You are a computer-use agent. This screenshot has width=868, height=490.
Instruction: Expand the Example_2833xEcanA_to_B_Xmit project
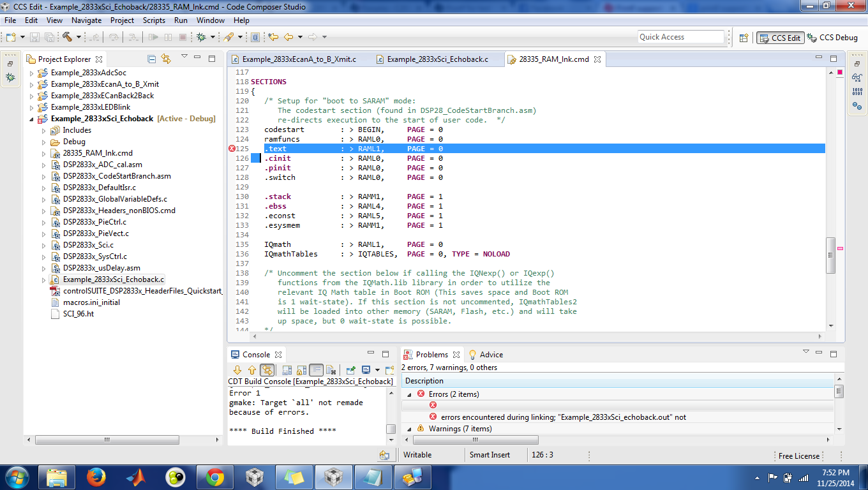point(31,84)
